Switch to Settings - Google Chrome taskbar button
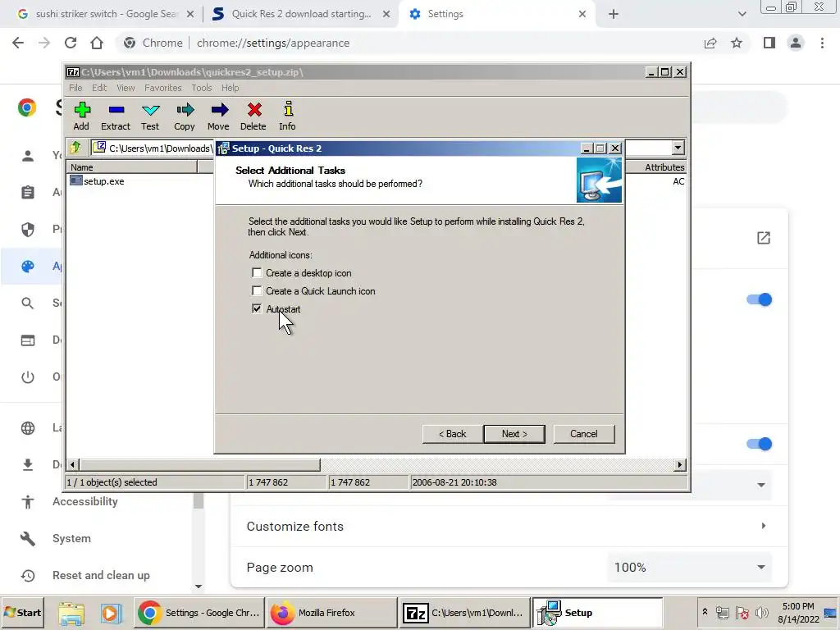Screen dimensions: 840x630 pos(199,613)
